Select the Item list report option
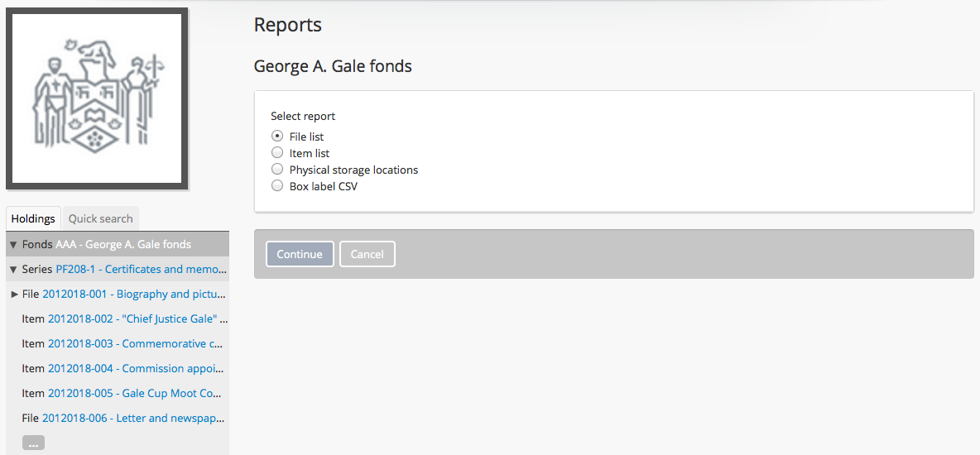 coord(277,153)
